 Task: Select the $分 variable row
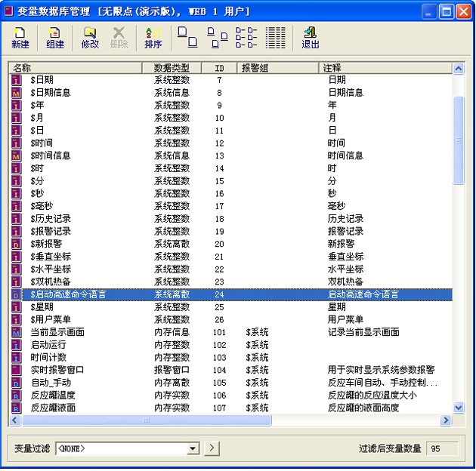(x=230, y=180)
